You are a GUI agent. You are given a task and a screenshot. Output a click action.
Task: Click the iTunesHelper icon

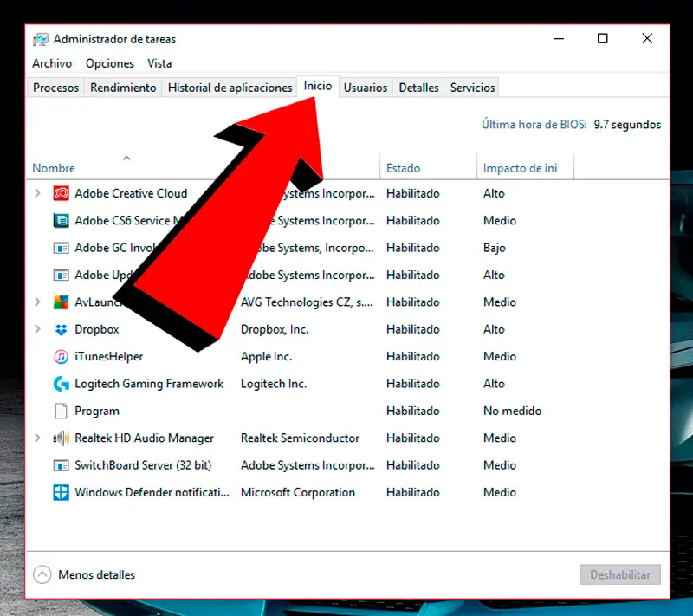61,357
